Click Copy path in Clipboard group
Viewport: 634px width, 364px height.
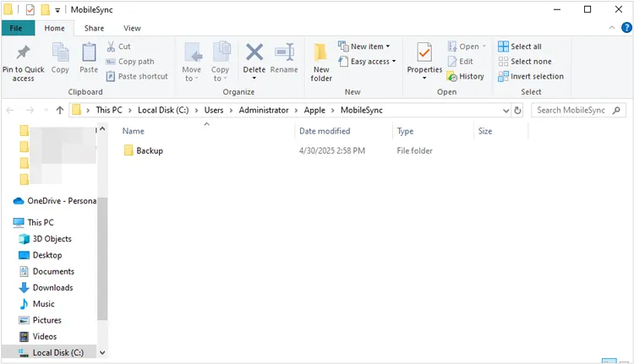coord(130,62)
